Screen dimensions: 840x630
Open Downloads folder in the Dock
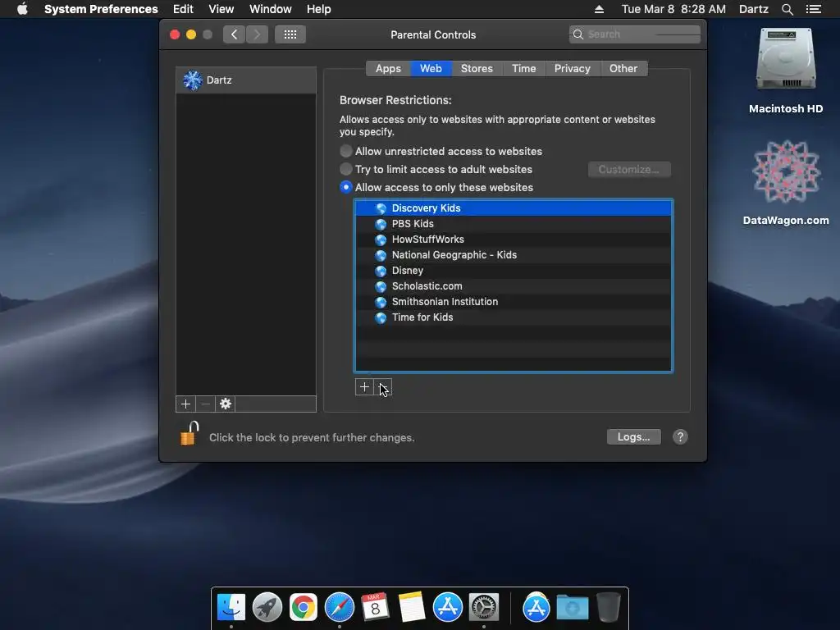click(x=572, y=607)
